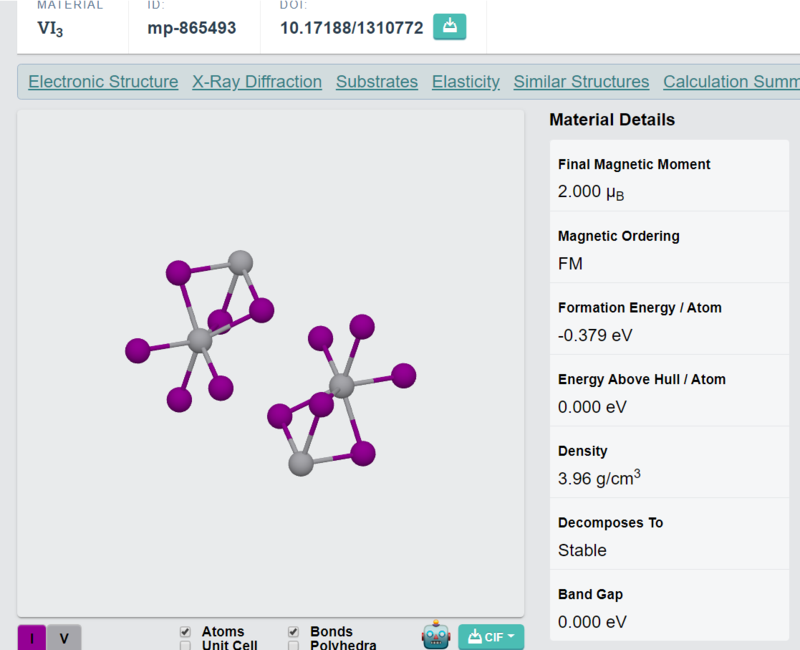The height and width of the screenshot is (650, 800).
Task: Enable the Unit Cell checkbox
Action: point(185,646)
